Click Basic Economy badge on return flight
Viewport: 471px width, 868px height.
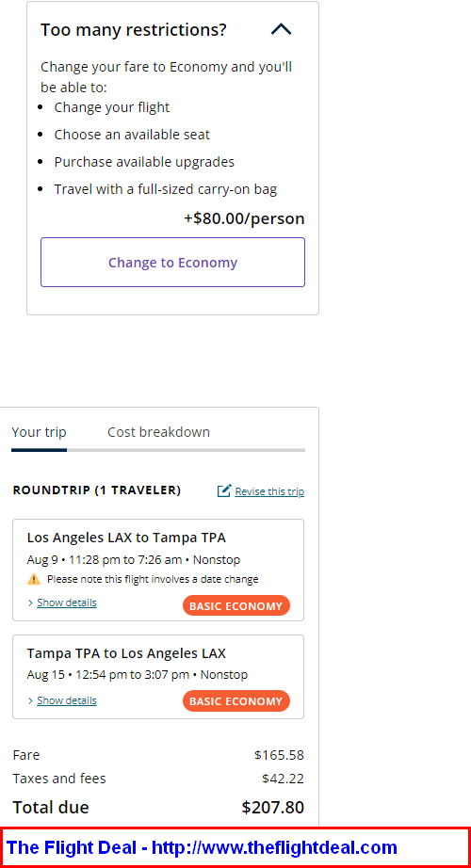click(x=236, y=700)
